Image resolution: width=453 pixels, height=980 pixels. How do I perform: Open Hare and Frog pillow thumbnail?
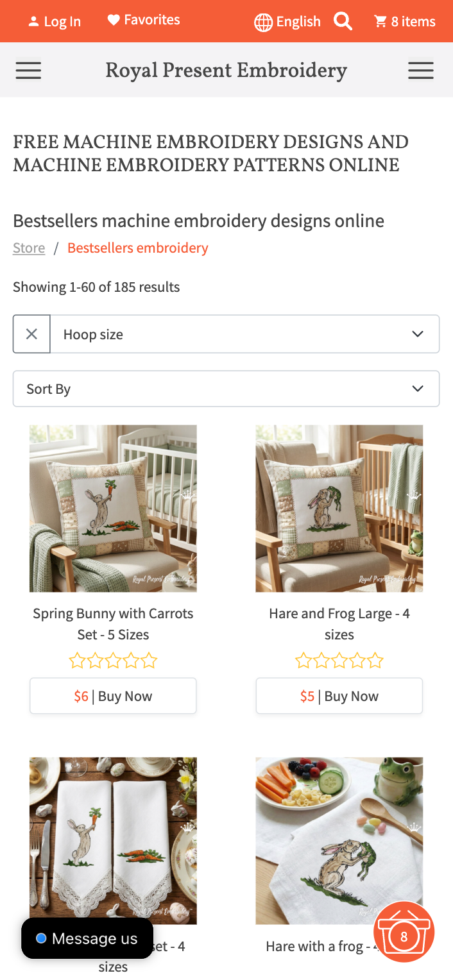[x=339, y=508]
